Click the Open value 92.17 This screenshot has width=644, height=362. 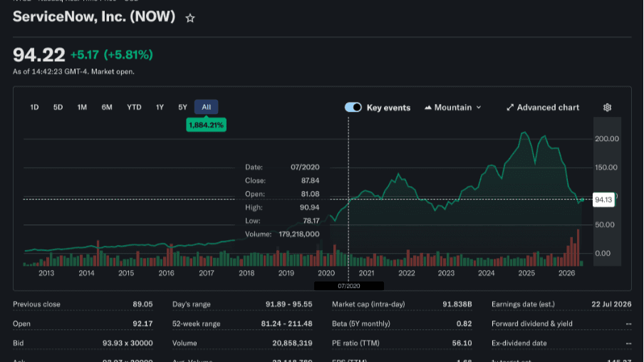coord(142,324)
